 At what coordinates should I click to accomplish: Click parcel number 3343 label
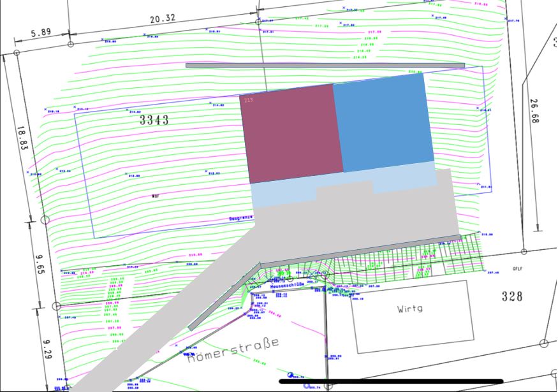pyautogui.click(x=154, y=120)
